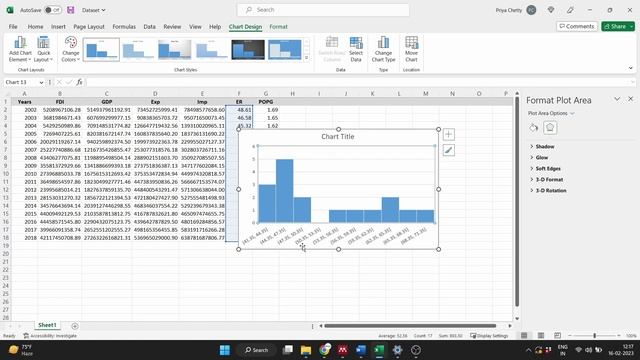Click Display Settings in status bar

pos(489,336)
